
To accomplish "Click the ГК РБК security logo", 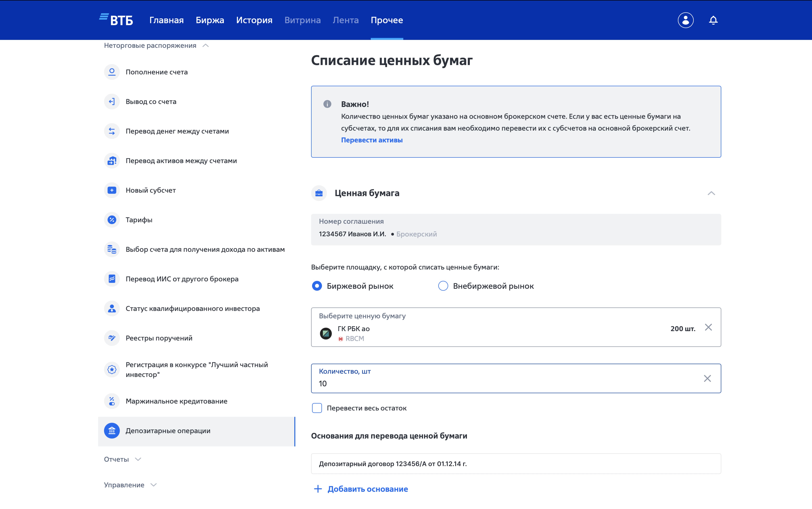I will pyautogui.click(x=325, y=333).
